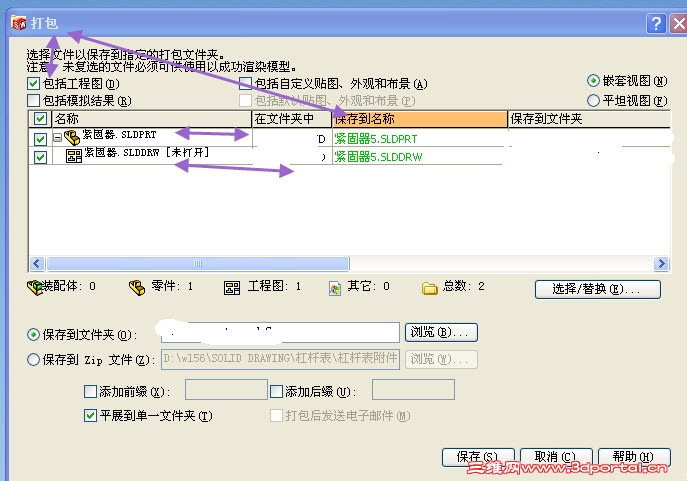This screenshot has width=687, height=481.
Task: Uncheck the 紧固器.SLDDRW row checkbox
Action: (40, 157)
